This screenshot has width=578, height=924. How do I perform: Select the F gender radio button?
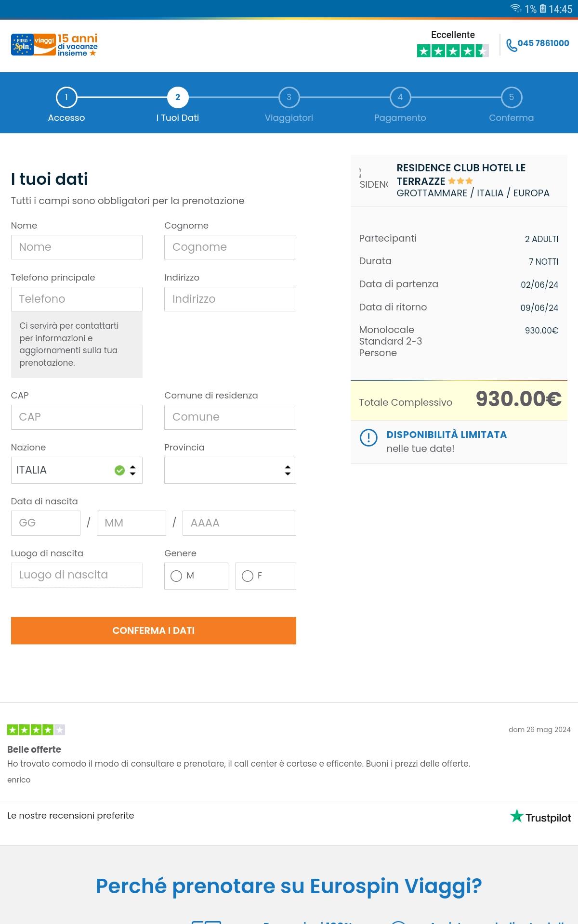tap(248, 576)
